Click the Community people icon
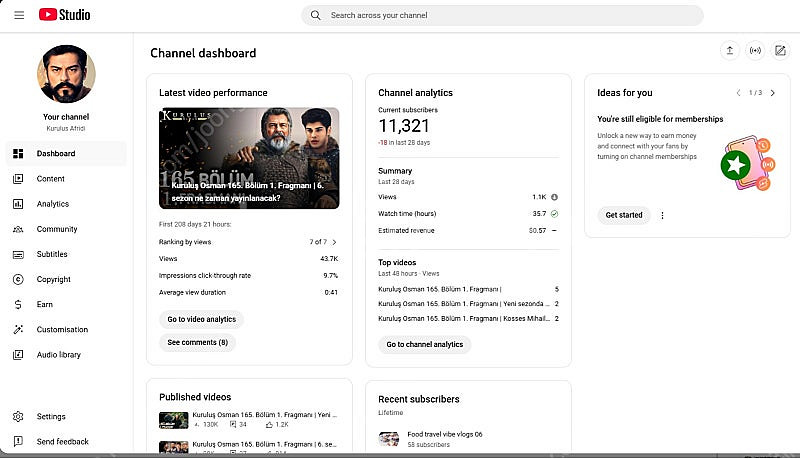Viewport: 800px width, 459px height. tap(18, 229)
